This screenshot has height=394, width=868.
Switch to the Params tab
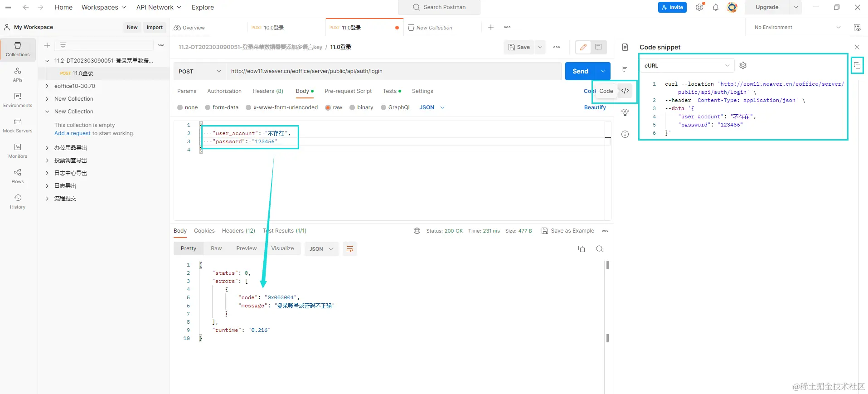[x=187, y=91]
